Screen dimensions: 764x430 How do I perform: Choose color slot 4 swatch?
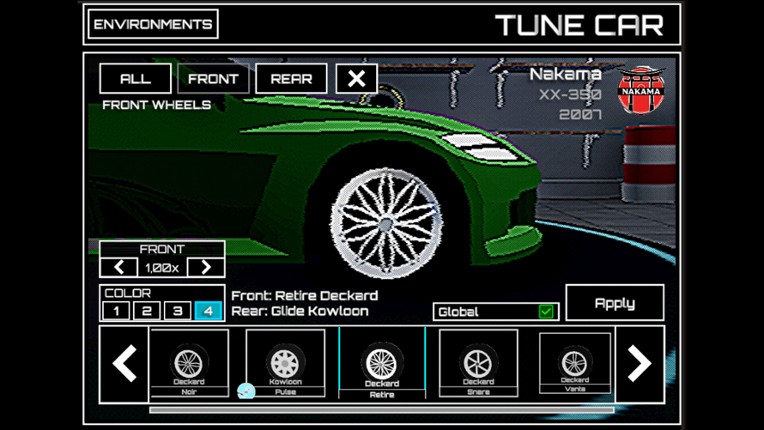208,312
